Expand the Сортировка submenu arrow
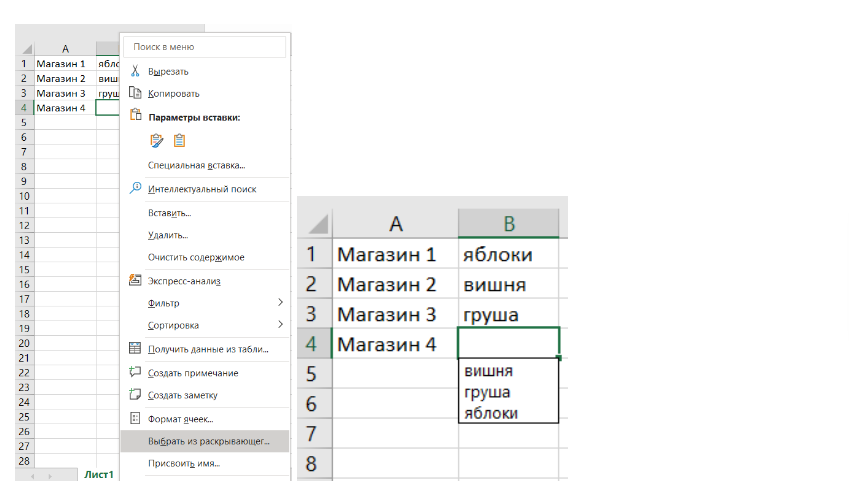 tap(280, 324)
